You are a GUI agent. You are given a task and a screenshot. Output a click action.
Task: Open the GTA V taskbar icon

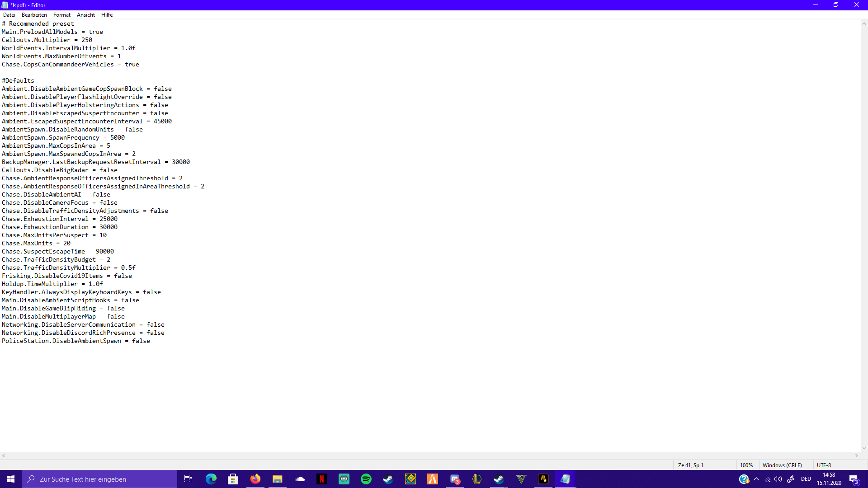521,479
